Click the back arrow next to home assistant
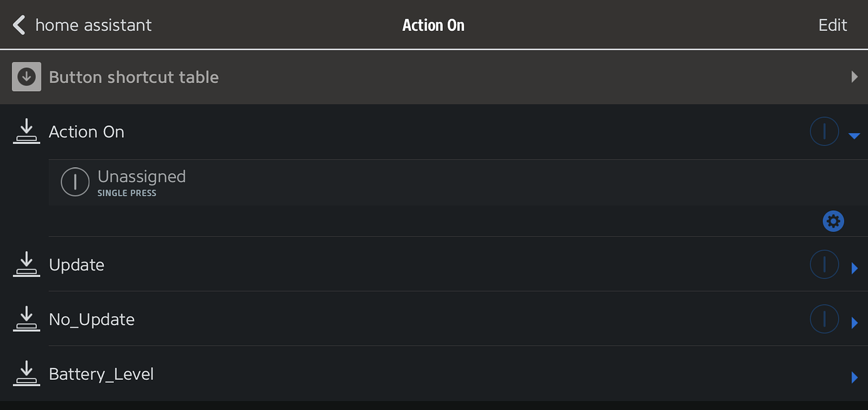The width and height of the screenshot is (868, 410). 19,25
